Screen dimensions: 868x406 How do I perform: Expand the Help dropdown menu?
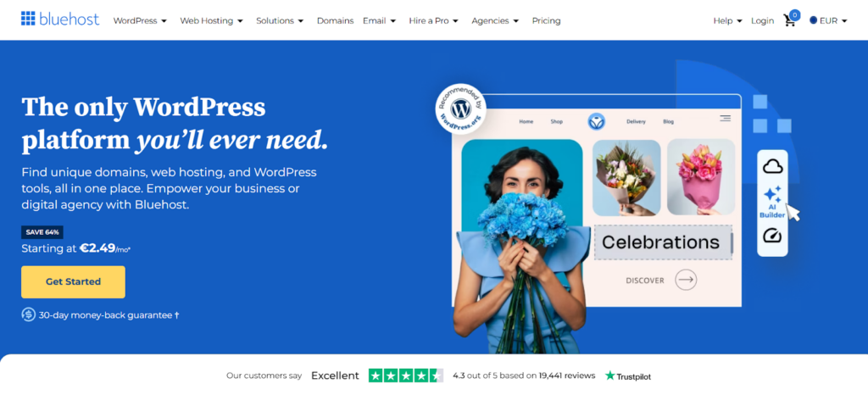tap(727, 21)
